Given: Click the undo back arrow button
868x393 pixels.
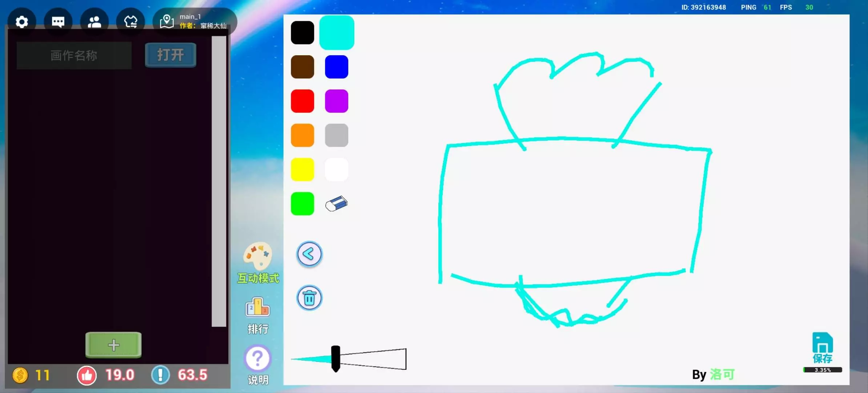Looking at the screenshot, I should coord(309,254).
